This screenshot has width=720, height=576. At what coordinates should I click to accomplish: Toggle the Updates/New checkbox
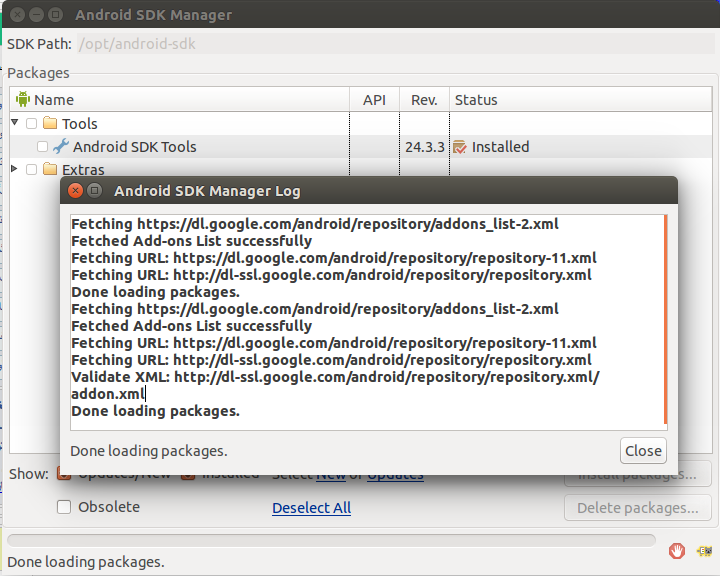coord(64,475)
